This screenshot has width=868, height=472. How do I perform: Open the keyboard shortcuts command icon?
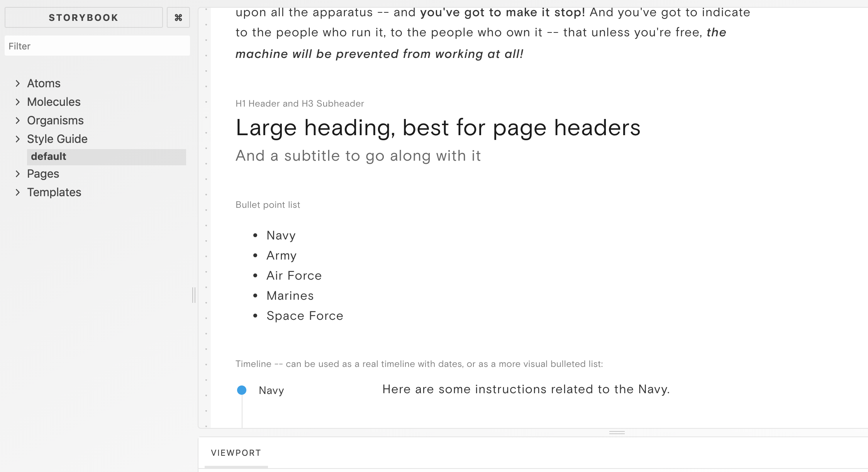click(178, 17)
